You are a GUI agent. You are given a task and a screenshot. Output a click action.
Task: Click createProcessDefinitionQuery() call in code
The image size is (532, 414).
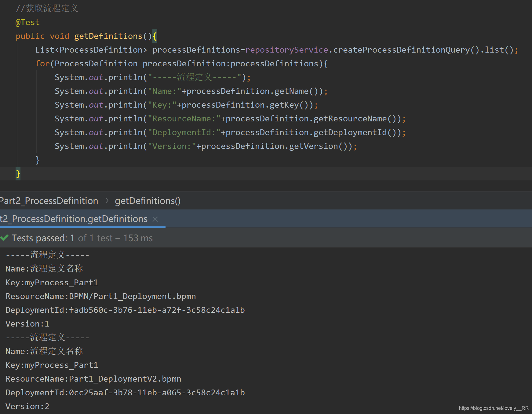(x=406, y=50)
